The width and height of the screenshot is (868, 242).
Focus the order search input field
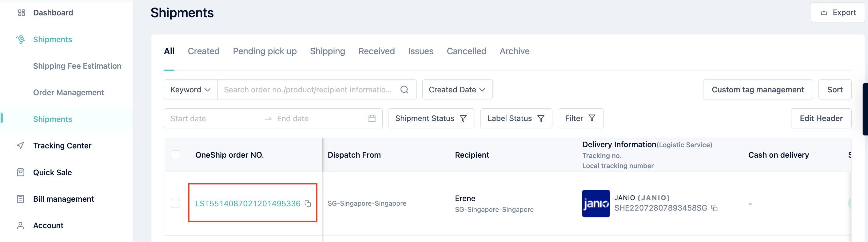(x=308, y=90)
